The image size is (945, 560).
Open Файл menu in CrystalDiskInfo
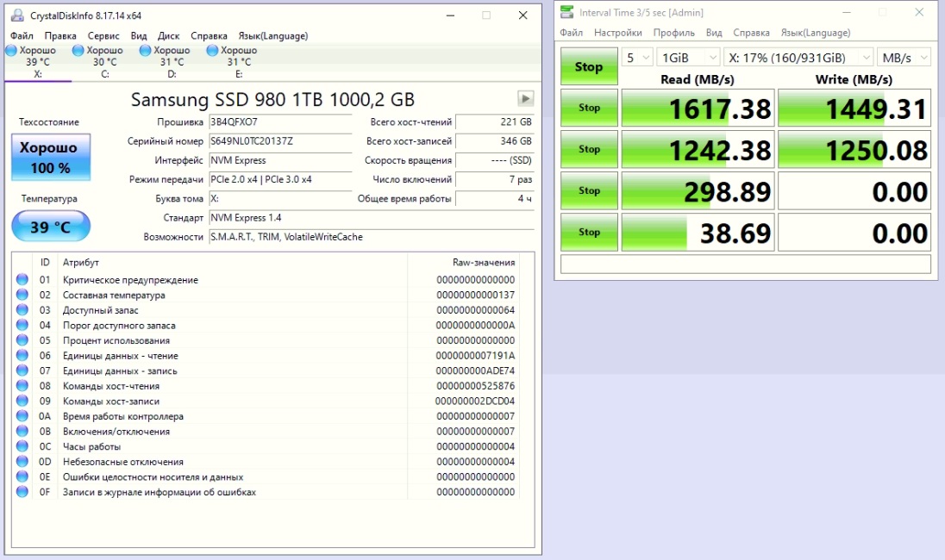(x=22, y=35)
